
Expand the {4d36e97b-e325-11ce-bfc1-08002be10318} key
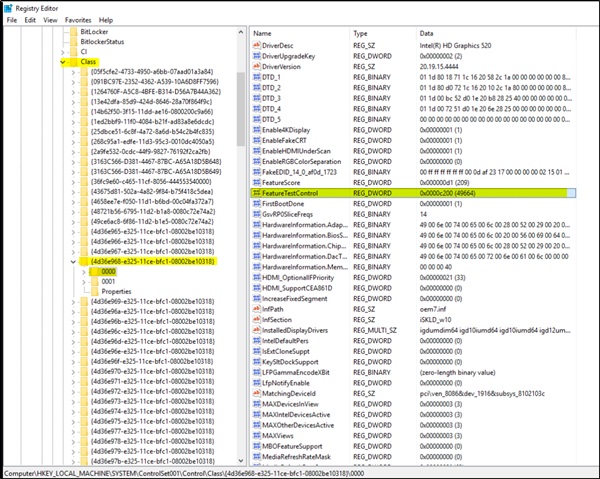tap(73, 461)
